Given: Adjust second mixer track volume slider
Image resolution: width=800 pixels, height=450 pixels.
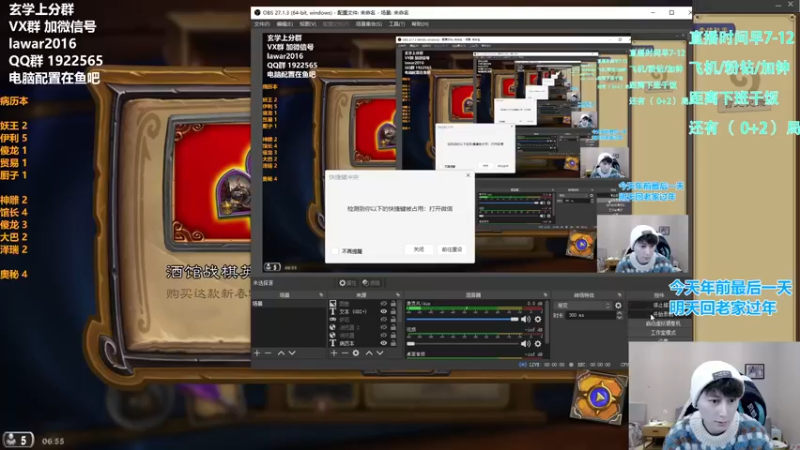Looking at the screenshot, I should (x=463, y=343).
